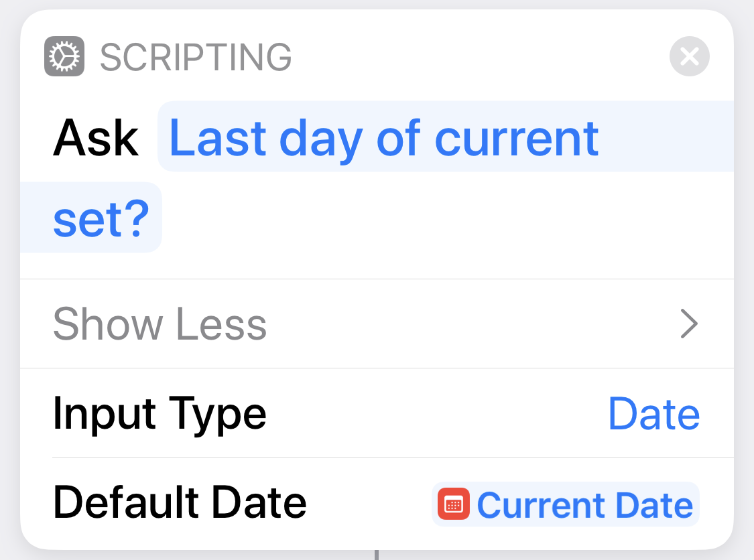Click the Default Date row label

pyautogui.click(x=180, y=503)
